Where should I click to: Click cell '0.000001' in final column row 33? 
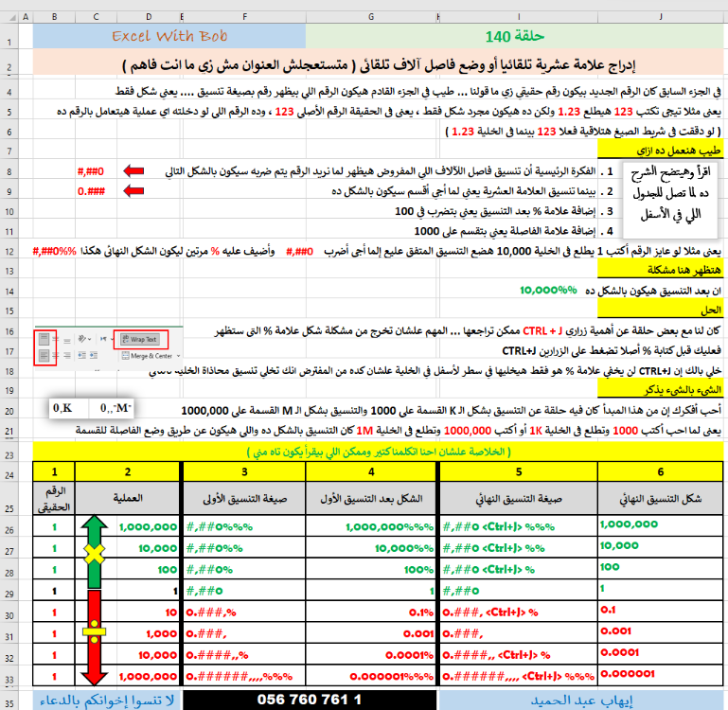[660, 676]
